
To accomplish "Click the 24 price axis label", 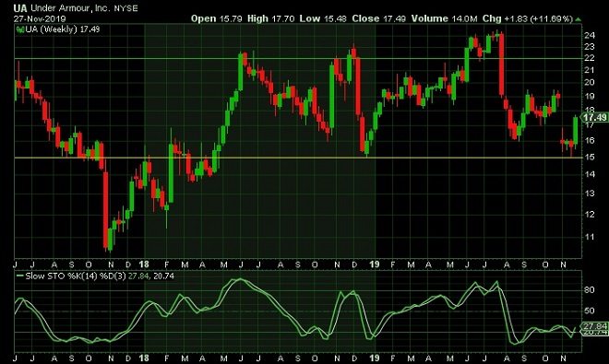I will coord(590,35).
